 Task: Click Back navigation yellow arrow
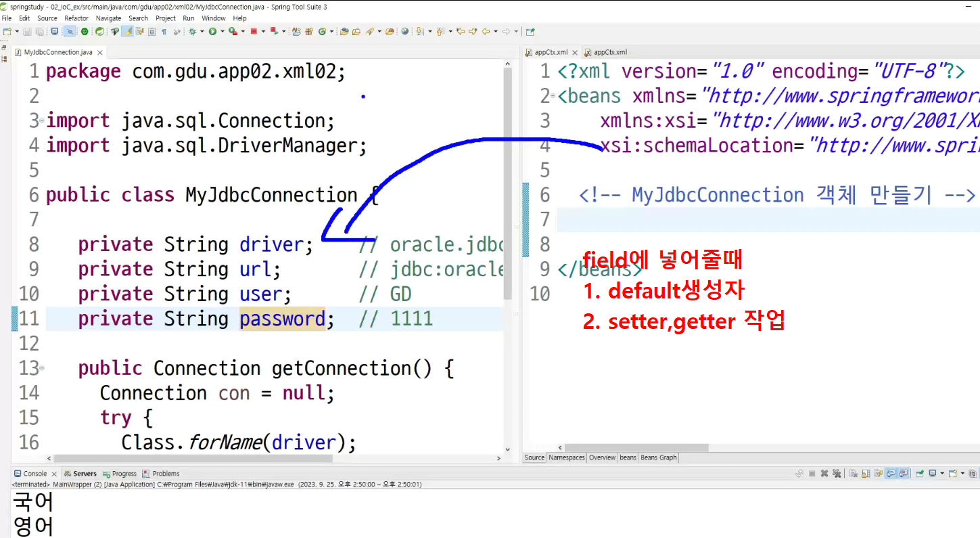486,31
